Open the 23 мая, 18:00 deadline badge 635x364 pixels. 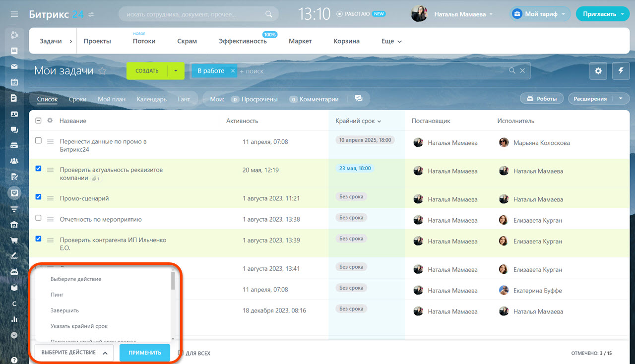click(x=355, y=168)
